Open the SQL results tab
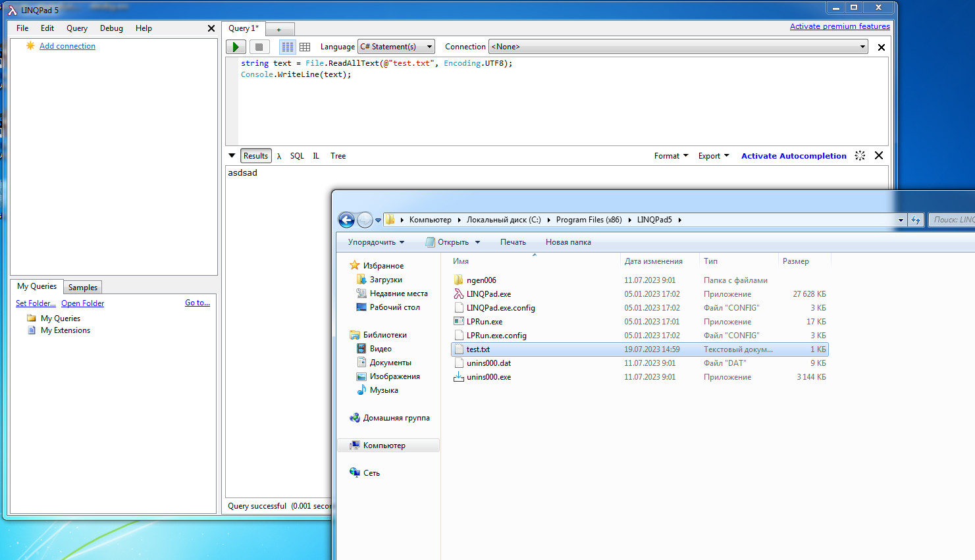Viewport: 975px width, 560px height. [297, 156]
